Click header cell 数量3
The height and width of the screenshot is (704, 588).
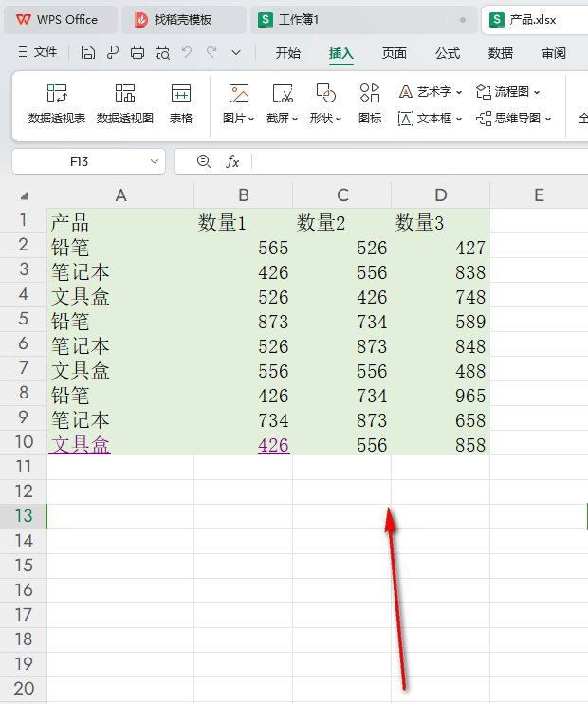pyautogui.click(x=441, y=221)
